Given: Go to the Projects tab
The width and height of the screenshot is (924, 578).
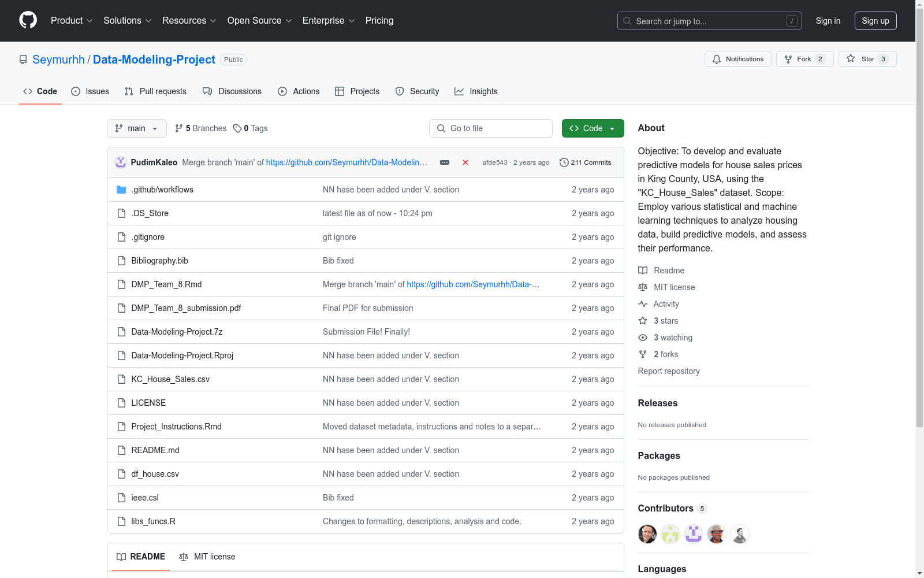Looking at the screenshot, I should point(357,91).
